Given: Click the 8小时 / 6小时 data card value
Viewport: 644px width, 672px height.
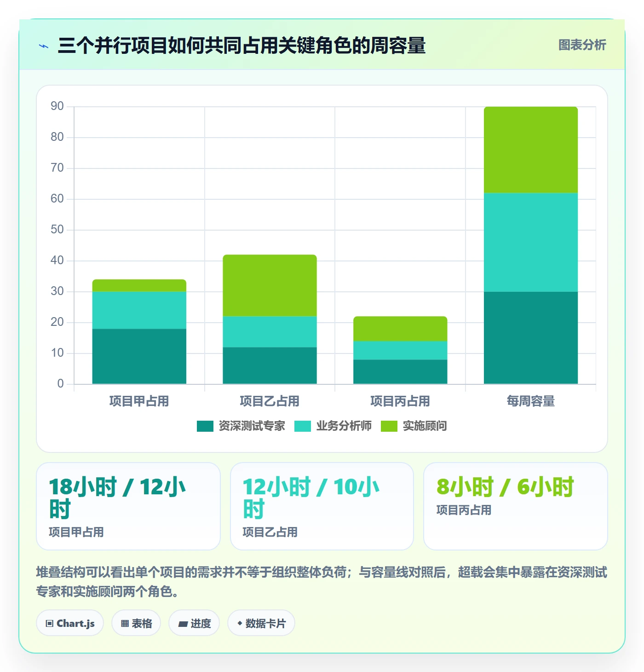Looking at the screenshot, I should click(505, 487).
